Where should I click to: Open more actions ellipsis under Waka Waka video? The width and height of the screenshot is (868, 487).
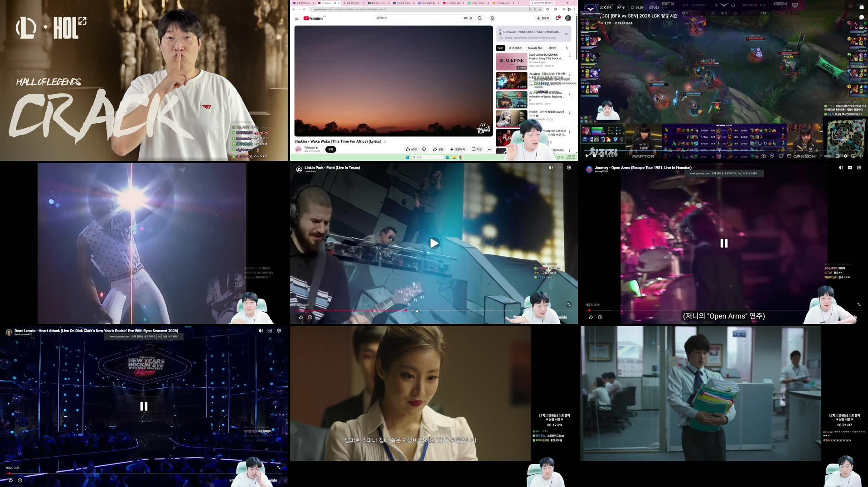[490, 149]
